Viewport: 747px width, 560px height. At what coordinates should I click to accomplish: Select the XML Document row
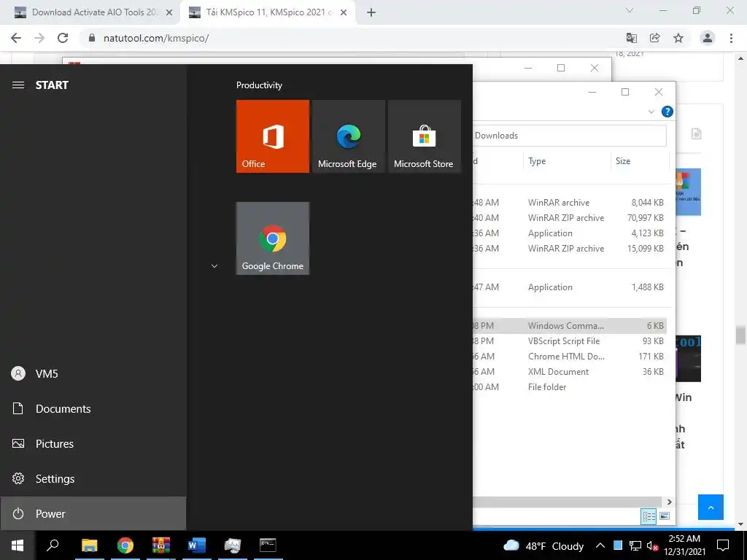pos(569,371)
